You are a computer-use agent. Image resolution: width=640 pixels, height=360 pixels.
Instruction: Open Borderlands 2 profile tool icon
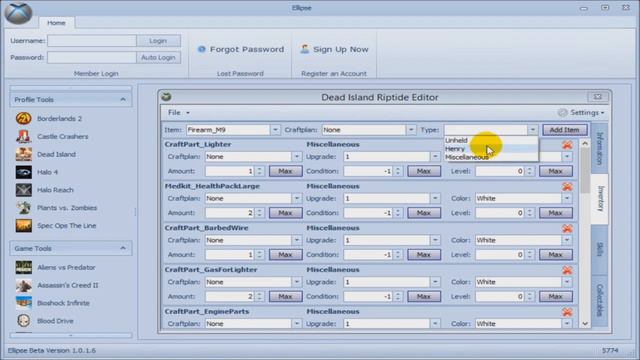[24, 118]
